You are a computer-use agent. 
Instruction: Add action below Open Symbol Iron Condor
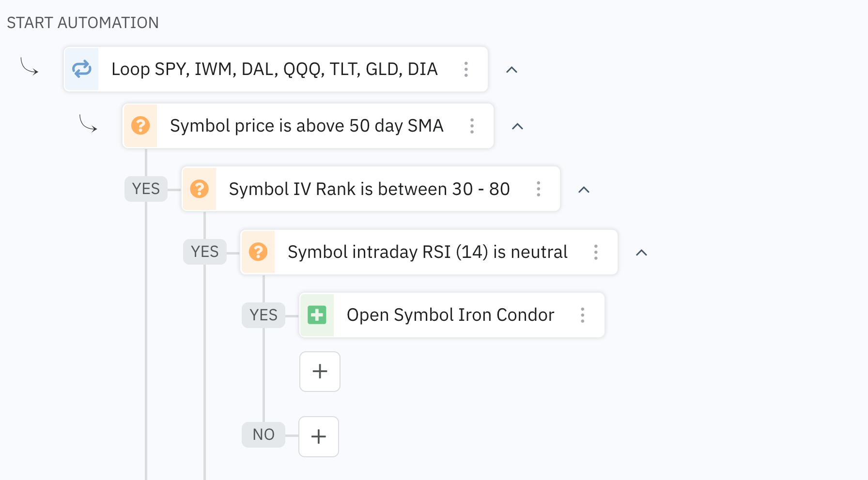(x=320, y=372)
